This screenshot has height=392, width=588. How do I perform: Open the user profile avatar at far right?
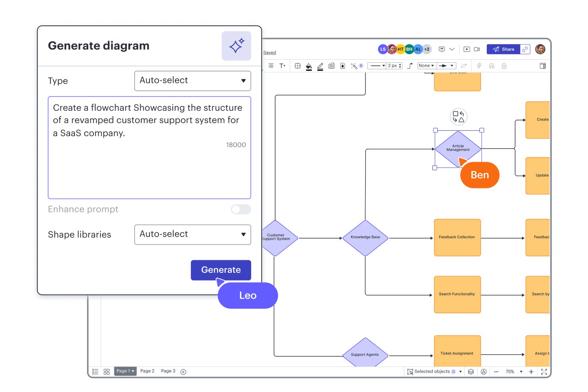point(540,49)
